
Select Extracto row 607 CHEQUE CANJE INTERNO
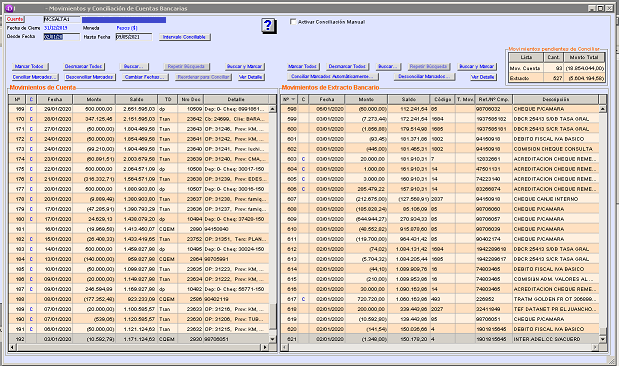click(440, 199)
